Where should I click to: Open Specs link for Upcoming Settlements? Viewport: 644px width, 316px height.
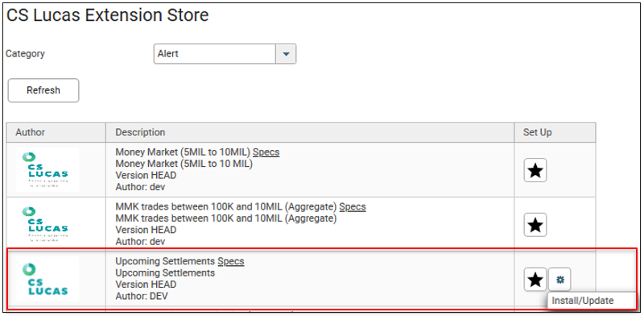coord(231,261)
